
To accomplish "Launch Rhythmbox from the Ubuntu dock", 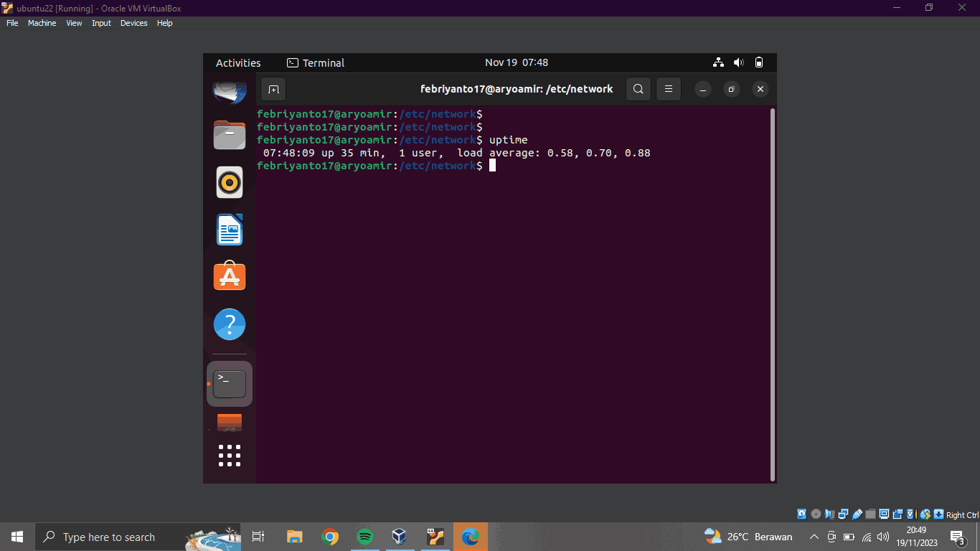I will pos(230,182).
